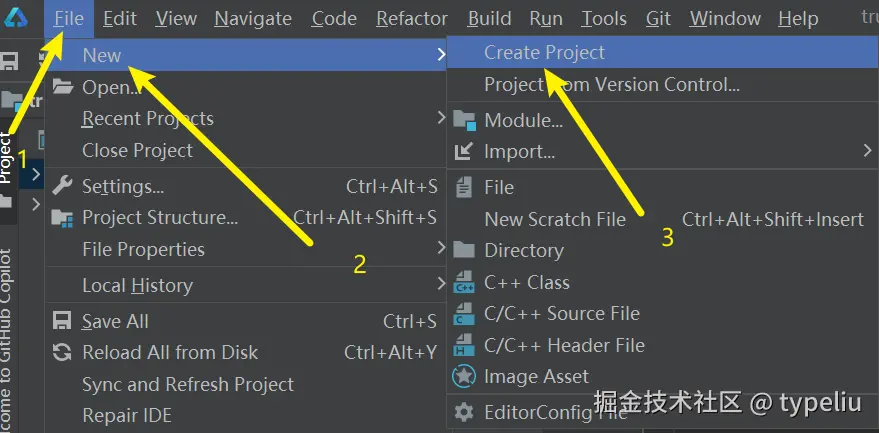Image resolution: width=879 pixels, height=433 pixels.
Task: Expand the Import submenu arrow
Action: pos(866,152)
